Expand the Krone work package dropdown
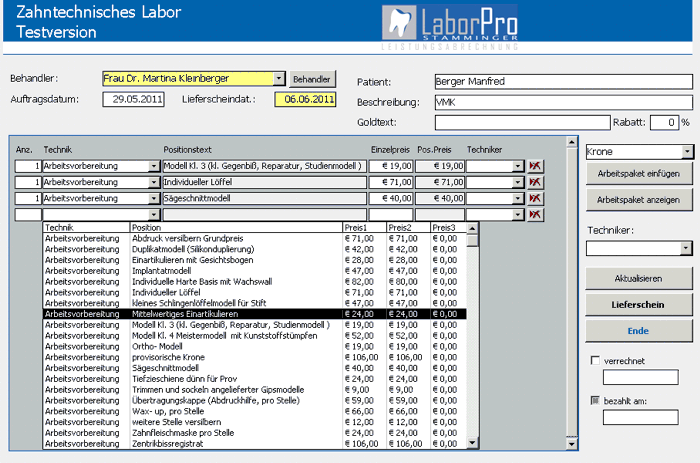The width and height of the screenshot is (700, 463). pos(687,151)
